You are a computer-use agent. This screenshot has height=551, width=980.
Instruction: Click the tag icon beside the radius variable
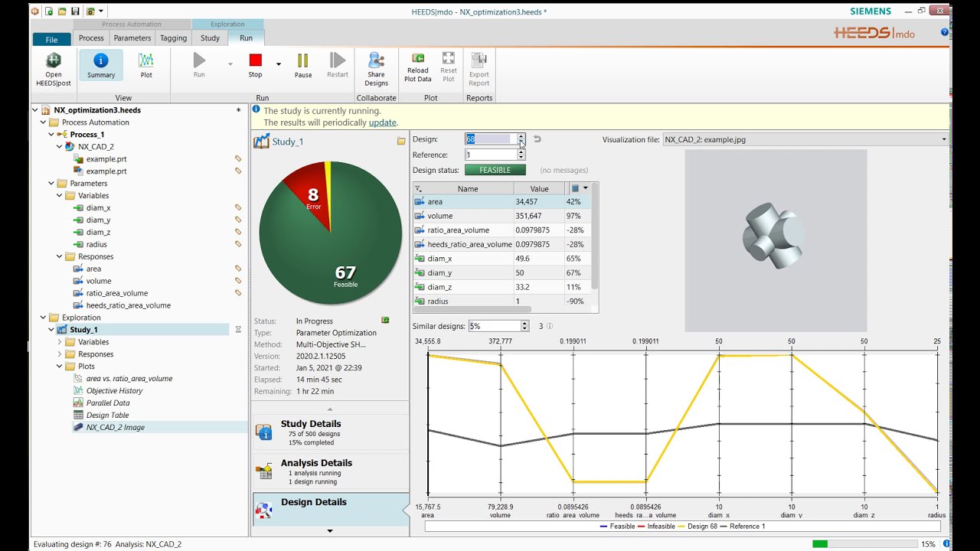click(238, 244)
